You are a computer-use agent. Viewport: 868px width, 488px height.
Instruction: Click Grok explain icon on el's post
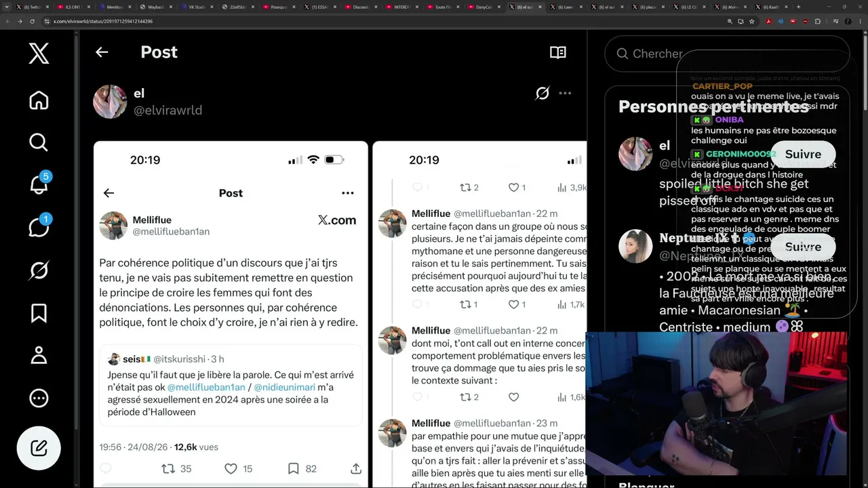542,94
